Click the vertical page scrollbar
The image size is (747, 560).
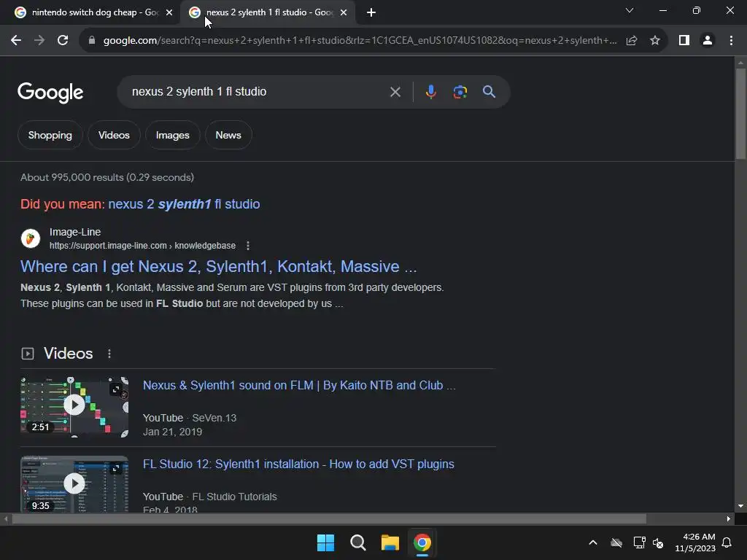pos(740,114)
